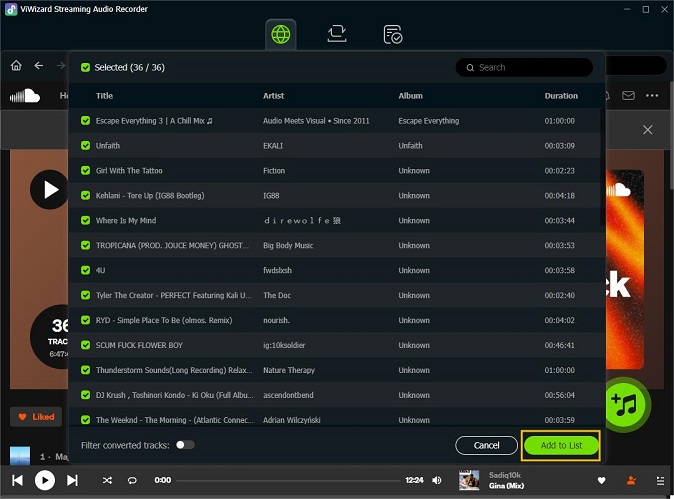The height and width of the screenshot is (499, 674).
Task: Click artist name EKALI
Action: click(273, 146)
